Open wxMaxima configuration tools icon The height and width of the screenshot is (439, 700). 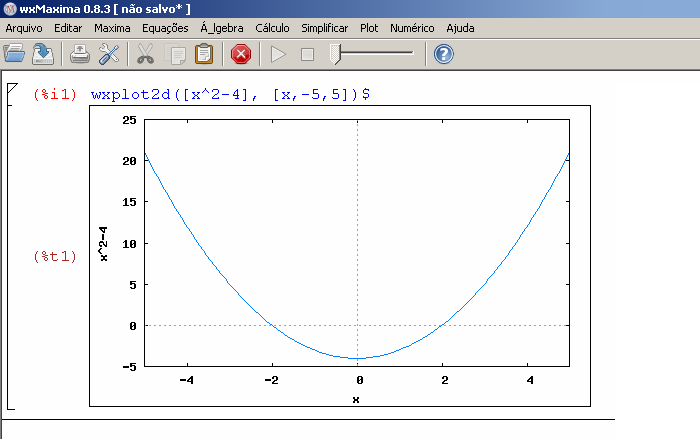pyautogui.click(x=108, y=54)
